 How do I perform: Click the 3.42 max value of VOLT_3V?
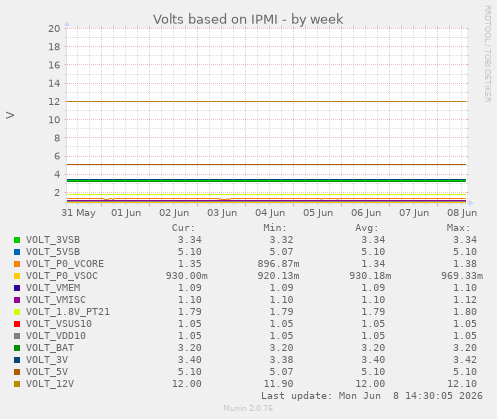(x=465, y=360)
